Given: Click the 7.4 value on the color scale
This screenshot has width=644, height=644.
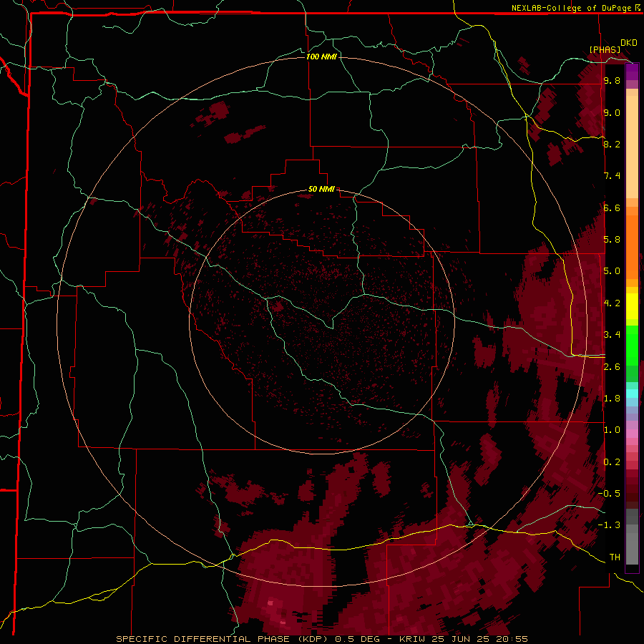Looking at the screenshot, I should pos(612,176).
